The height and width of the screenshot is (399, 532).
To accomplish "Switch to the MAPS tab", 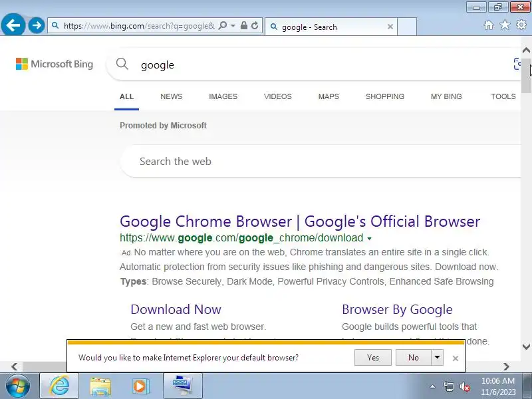I will pyautogui.click(x=329, y=96).
